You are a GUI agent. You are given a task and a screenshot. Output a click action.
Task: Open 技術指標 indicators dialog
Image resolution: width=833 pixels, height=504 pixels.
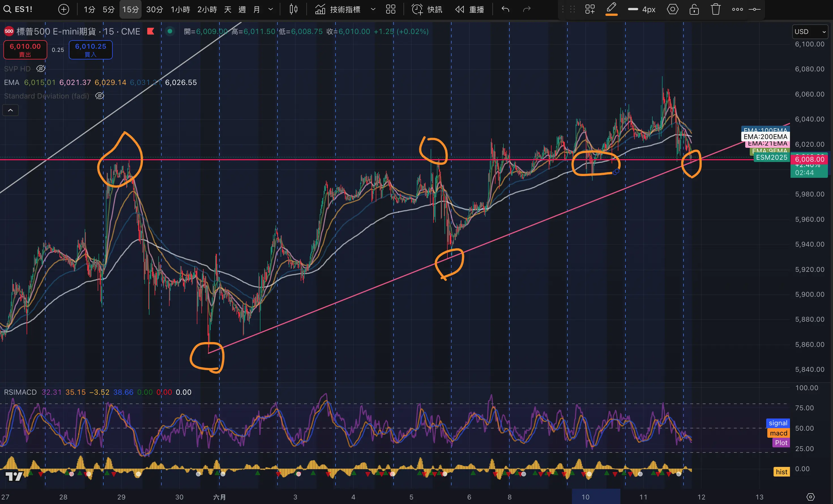click(x=338, y=9)
